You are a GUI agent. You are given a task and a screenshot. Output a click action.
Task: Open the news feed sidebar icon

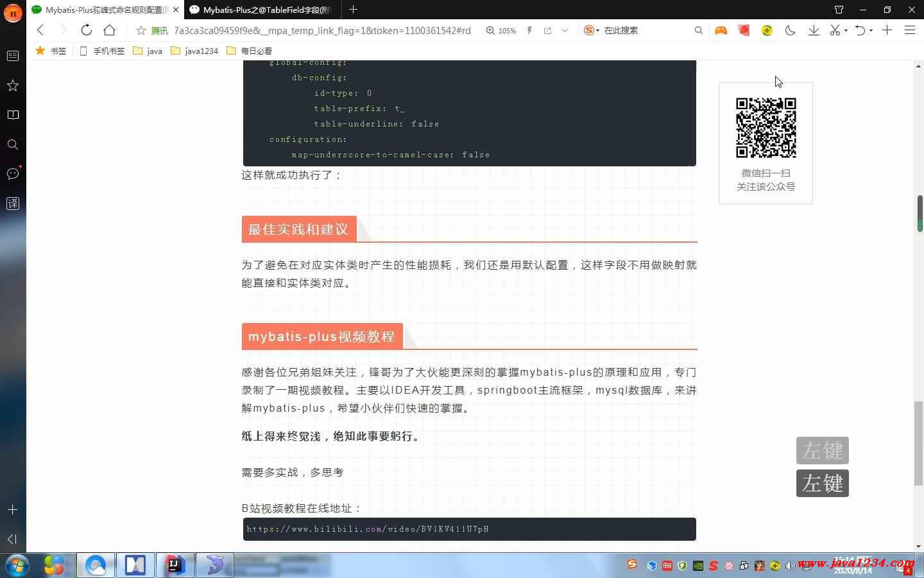13,56
